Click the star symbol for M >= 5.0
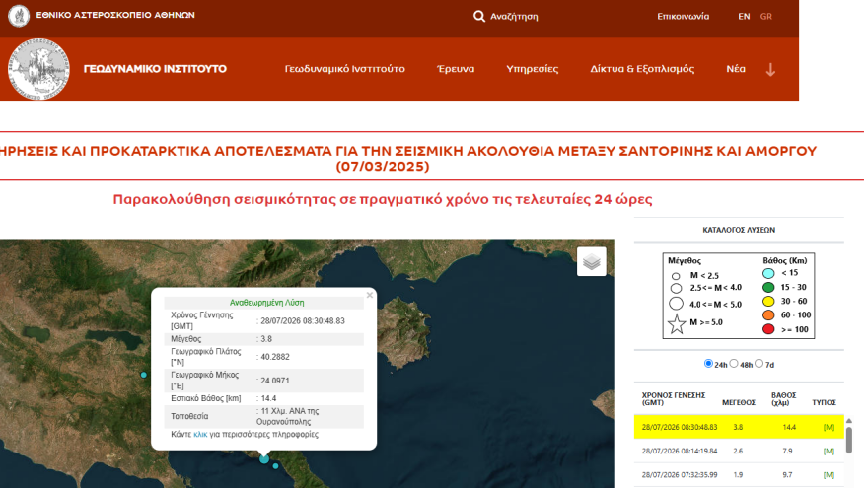This screenshot has width=868, height=488. click(676, 323)
